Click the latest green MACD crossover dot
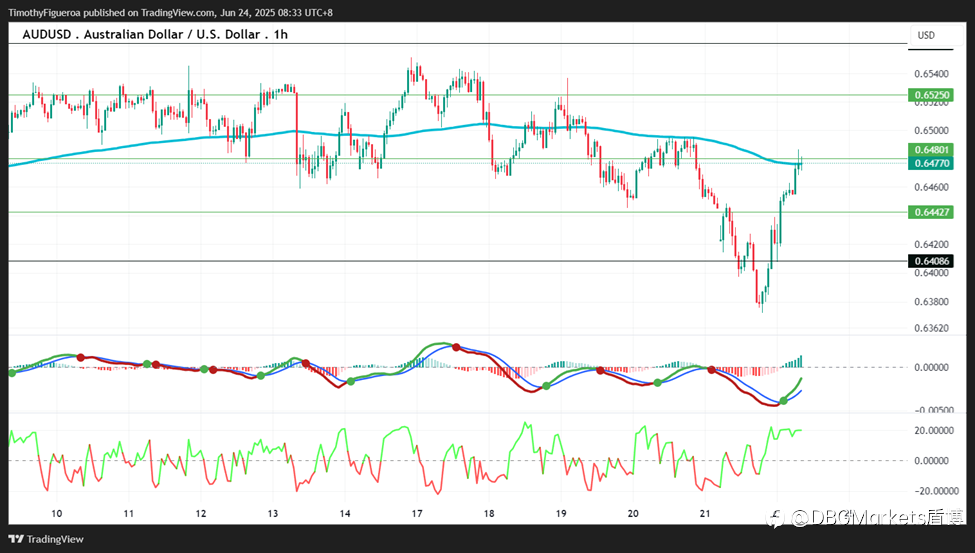975x553 pixels. click(783, 401)
